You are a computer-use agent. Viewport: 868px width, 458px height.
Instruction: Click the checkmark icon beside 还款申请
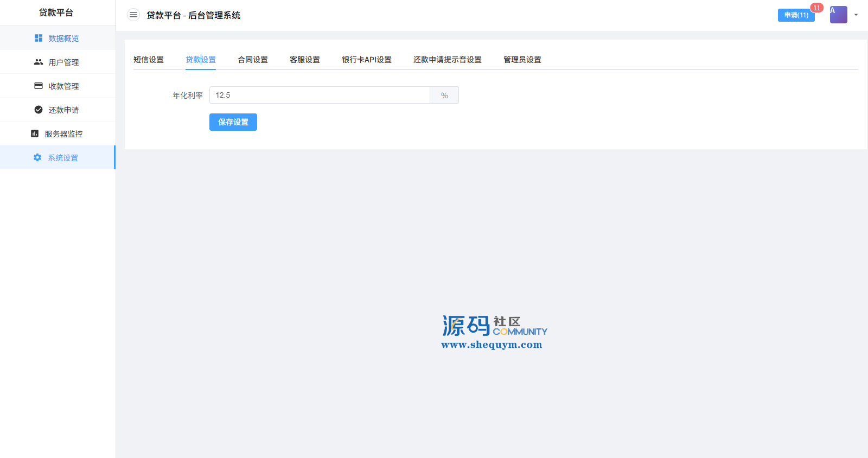(39, 110)
